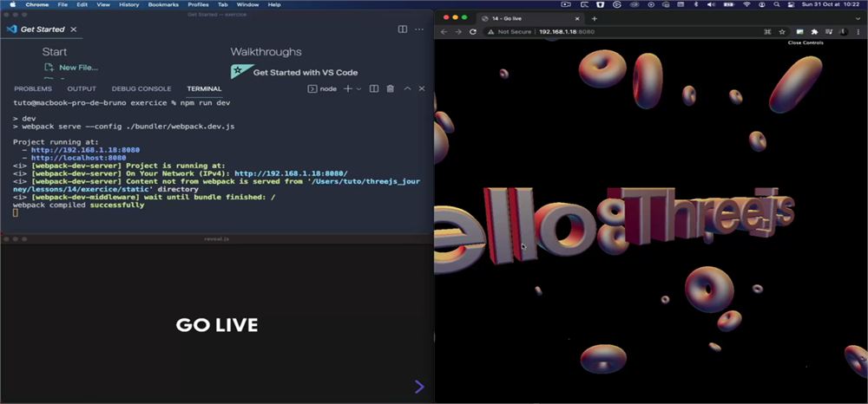The width and height of the screenshot is (868, 404).
Task: Open the Chrome three-dot menu
Action: (x=858, y=32)
